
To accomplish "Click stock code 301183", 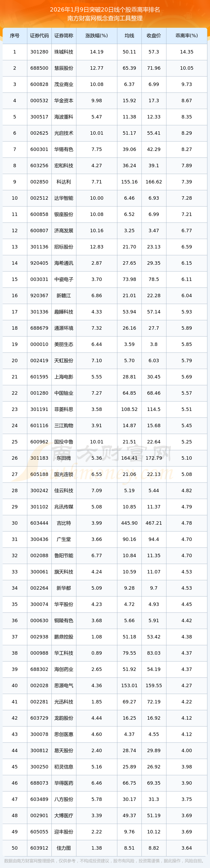I will pos(39,458).
